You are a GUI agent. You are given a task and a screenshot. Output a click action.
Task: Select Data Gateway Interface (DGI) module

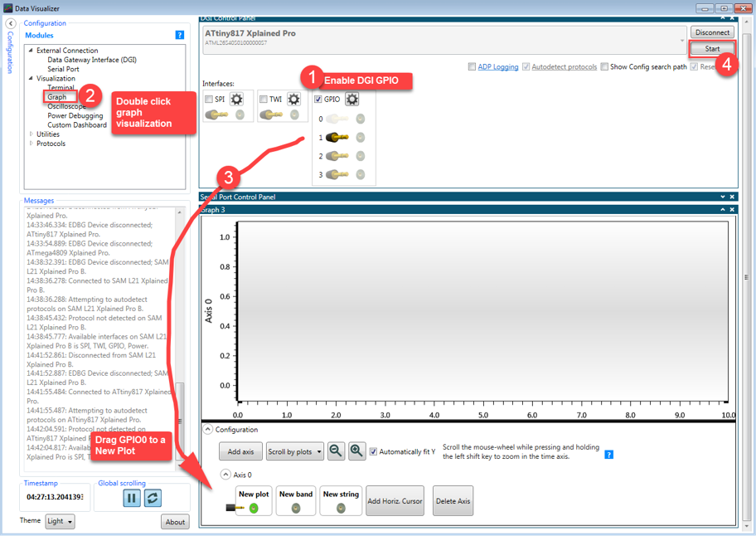click(x=92, y=60)
